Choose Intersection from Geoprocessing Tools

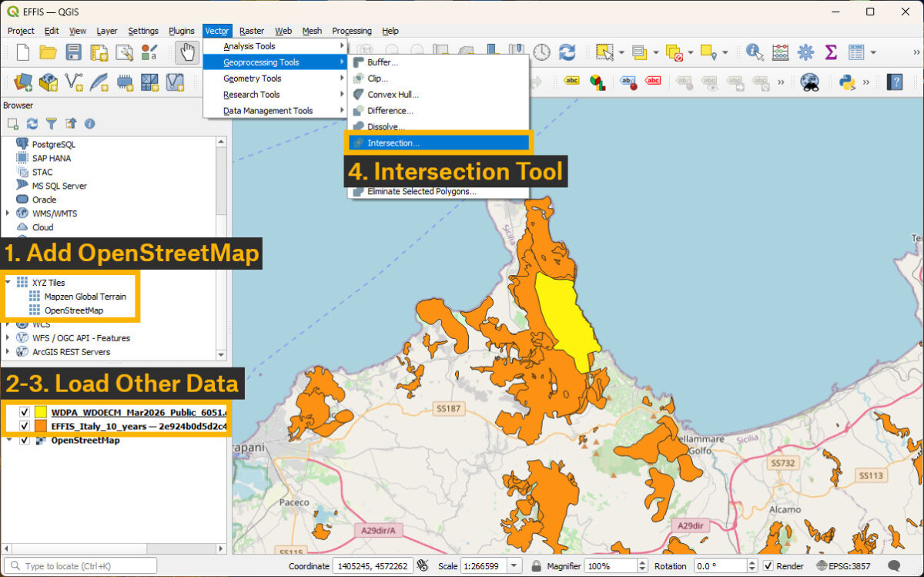[439, 143]
